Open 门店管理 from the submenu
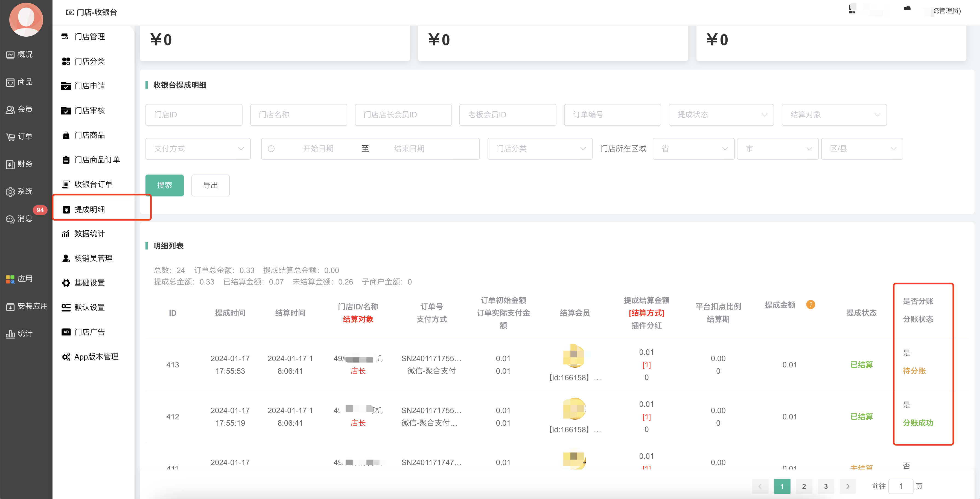Screen dimensions: 980x499 (89, 37)
